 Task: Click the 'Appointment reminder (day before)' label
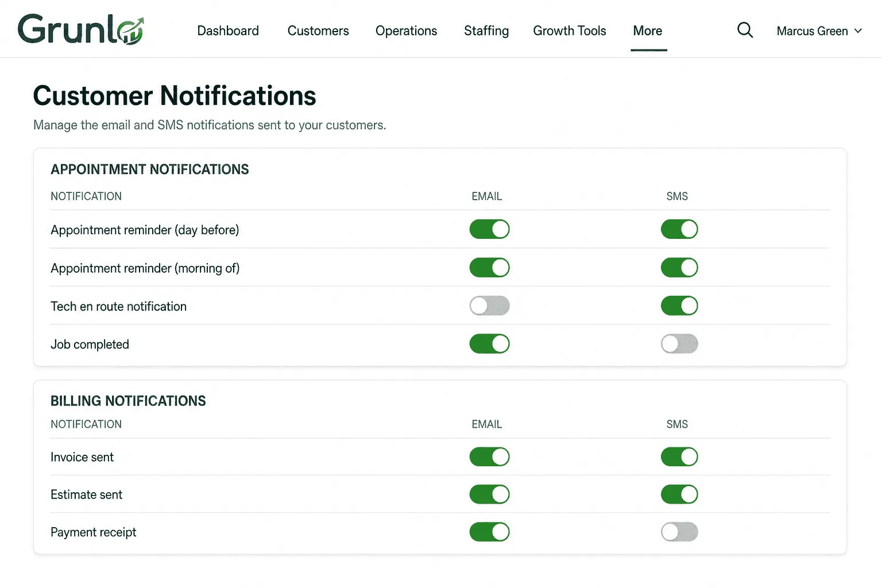tap(145, 230)
